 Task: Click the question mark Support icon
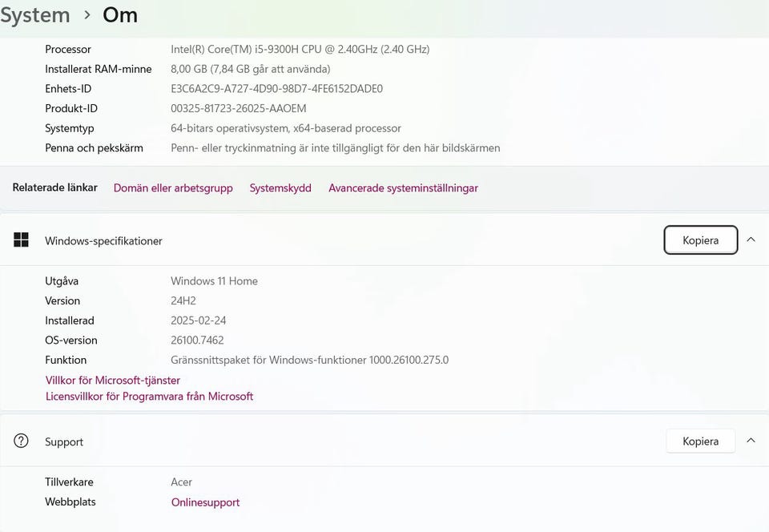(21, 441)
